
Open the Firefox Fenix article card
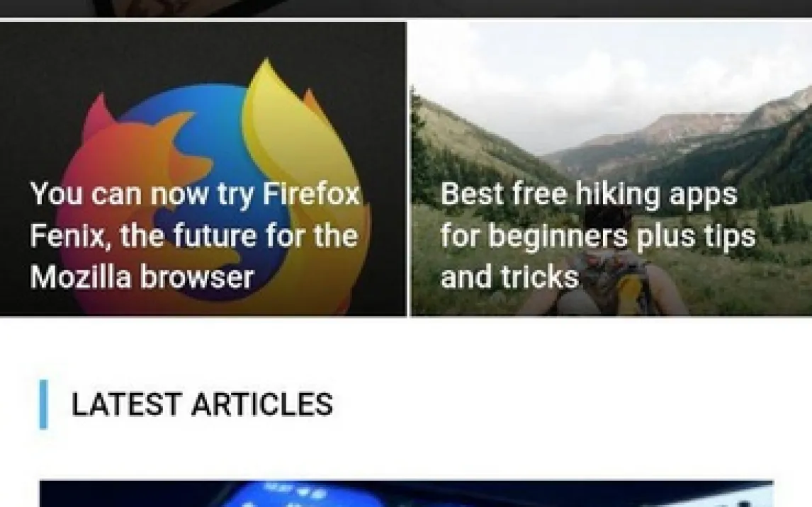[x=203, y=169]
